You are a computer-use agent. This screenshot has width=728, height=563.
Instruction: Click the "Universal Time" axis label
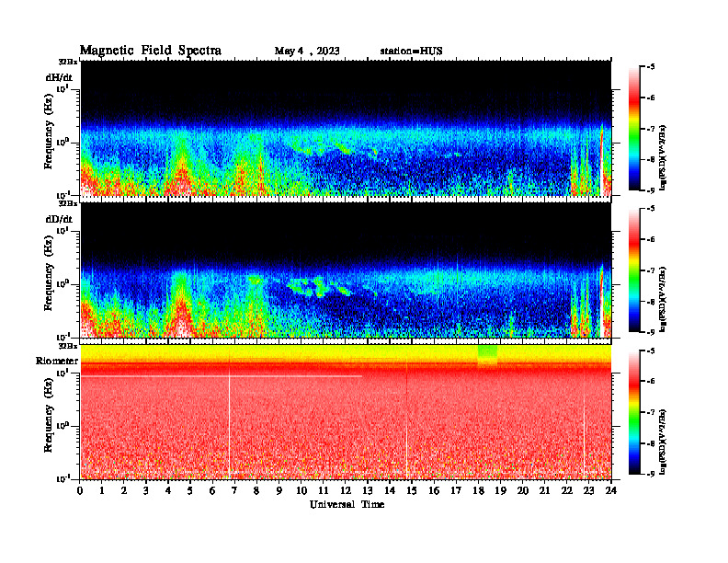click(x=347, y=504)
